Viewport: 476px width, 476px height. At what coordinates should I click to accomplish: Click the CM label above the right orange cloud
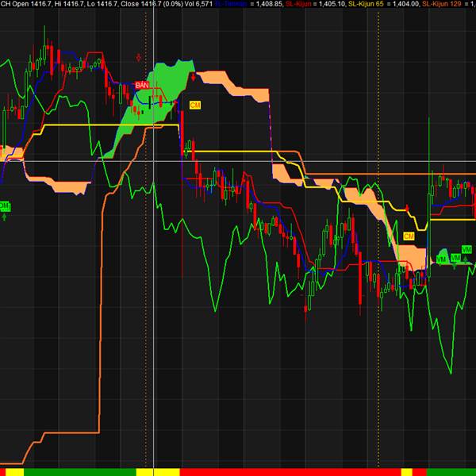coord(409,236)
